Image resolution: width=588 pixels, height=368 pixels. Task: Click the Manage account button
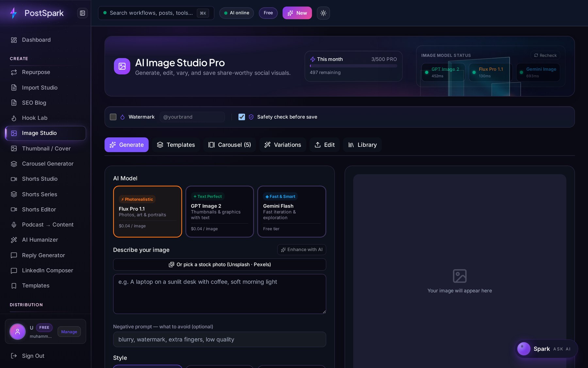(69, 332)
